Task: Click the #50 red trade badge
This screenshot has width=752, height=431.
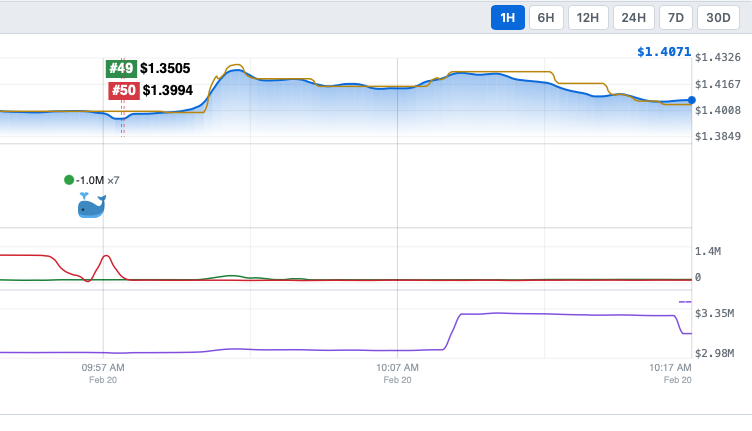Action: (x=124, y=90)
